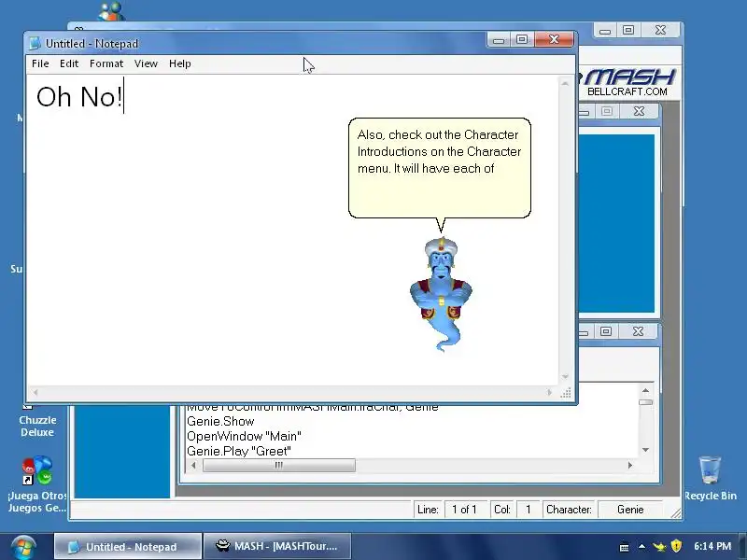Image resolution: width=747 pixels, height=560 pixels.
Task: Click the Notepad title bar icon
Action: [x=35, y=43]
